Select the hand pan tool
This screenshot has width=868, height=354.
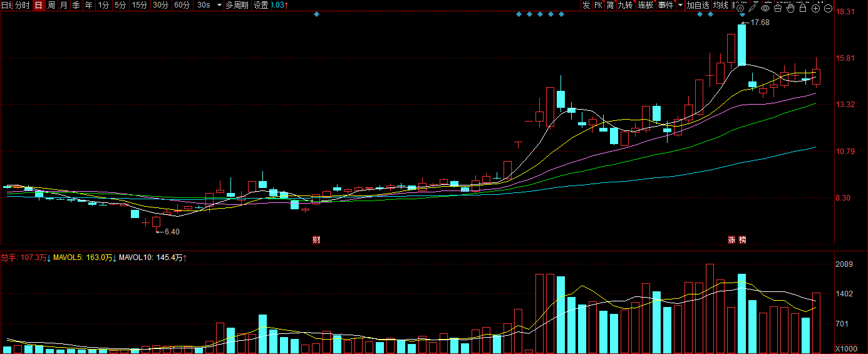point(790,8)
